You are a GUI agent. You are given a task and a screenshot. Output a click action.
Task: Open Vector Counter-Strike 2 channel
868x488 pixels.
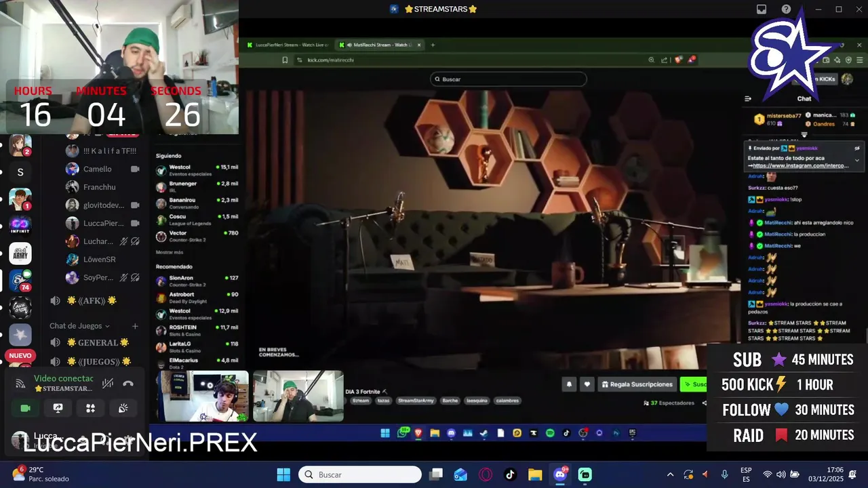(x=197, y=236)
